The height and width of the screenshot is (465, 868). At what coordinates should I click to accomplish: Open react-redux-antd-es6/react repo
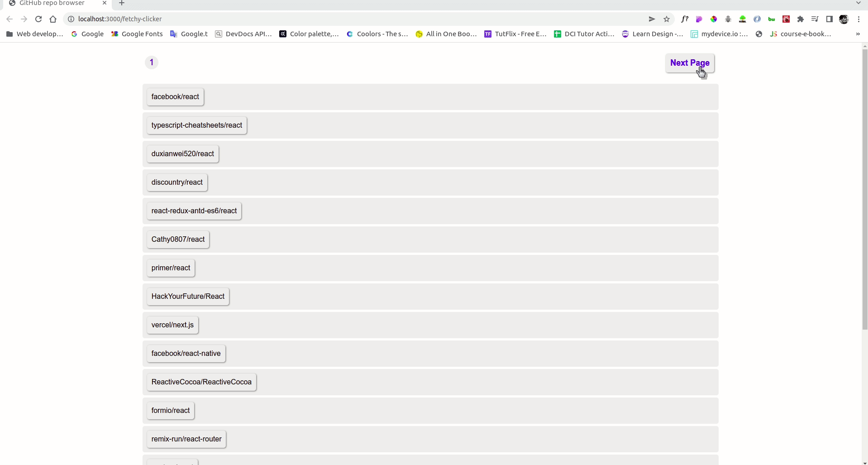click(x=194, y=211)
